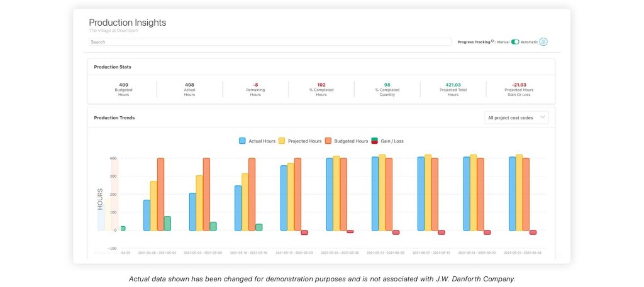Click green gain bar for 2021-04-26 week

pyautogui.click(x=167, y=224)
